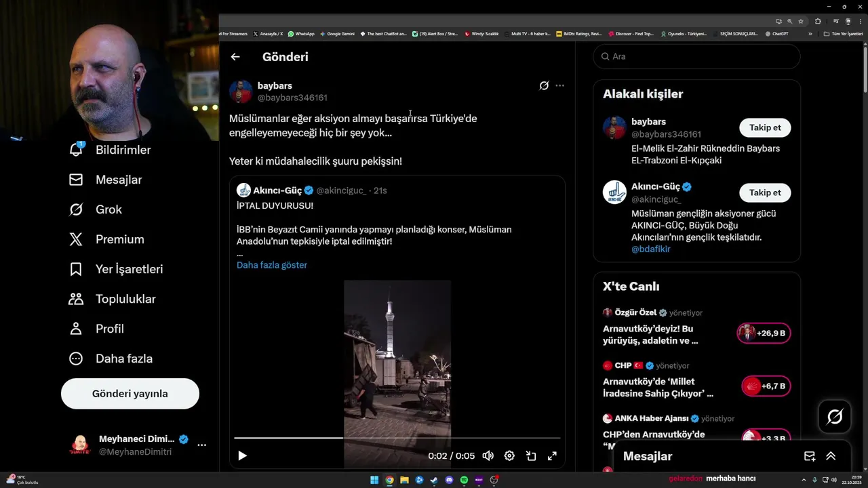Open Discord from the taskbar

click(x=449, y=480)
